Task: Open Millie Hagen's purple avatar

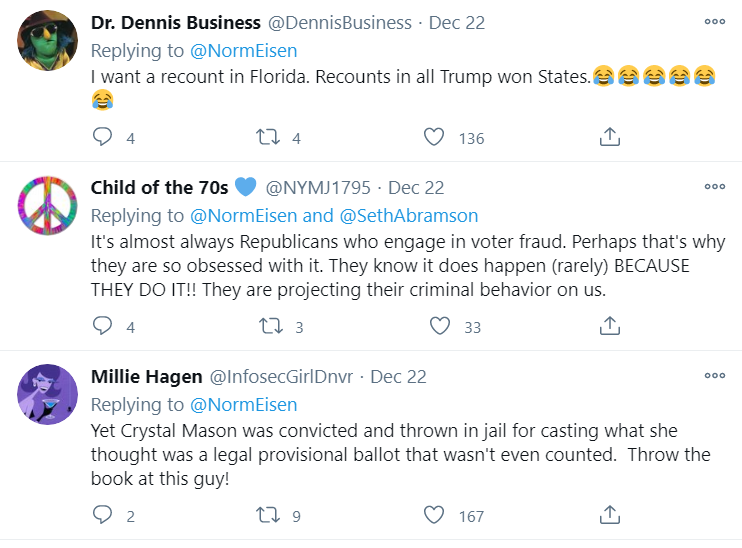Action: (x=48, y=393)
